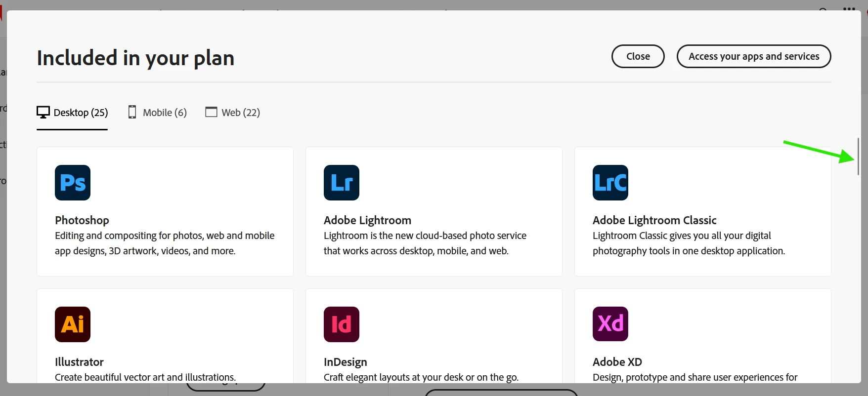Click Photoshop's 'Editing and compositing' description
The height and width of the screenshot is (396, 868).
coord(165,243)
